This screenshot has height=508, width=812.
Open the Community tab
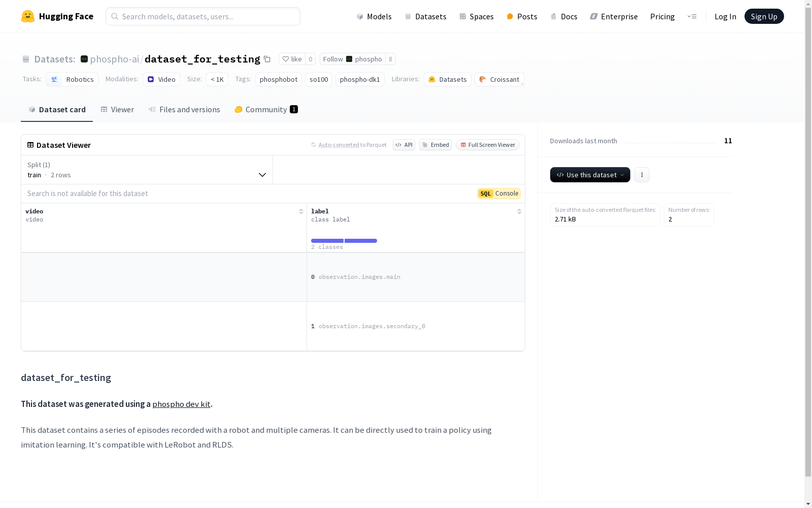(x=266, y=110)
